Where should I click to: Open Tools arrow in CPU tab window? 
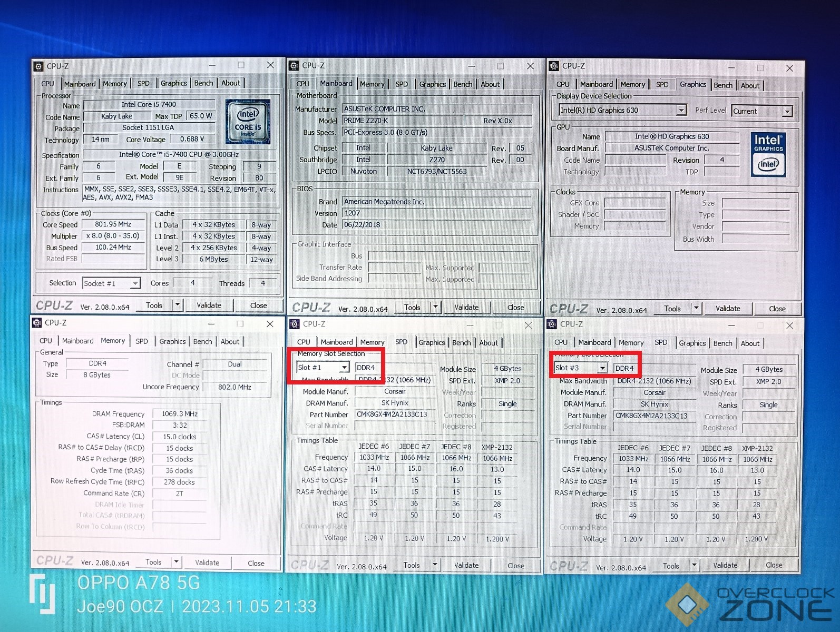(178, 305)
